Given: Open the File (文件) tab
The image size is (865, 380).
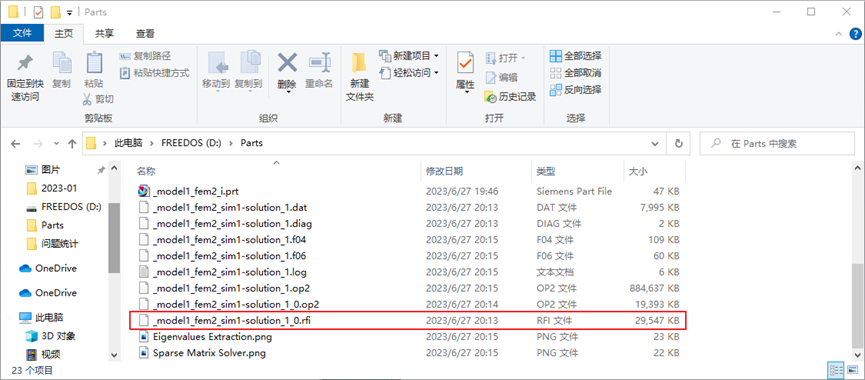Looking at the screenshot, I should [x=23, y=33].
